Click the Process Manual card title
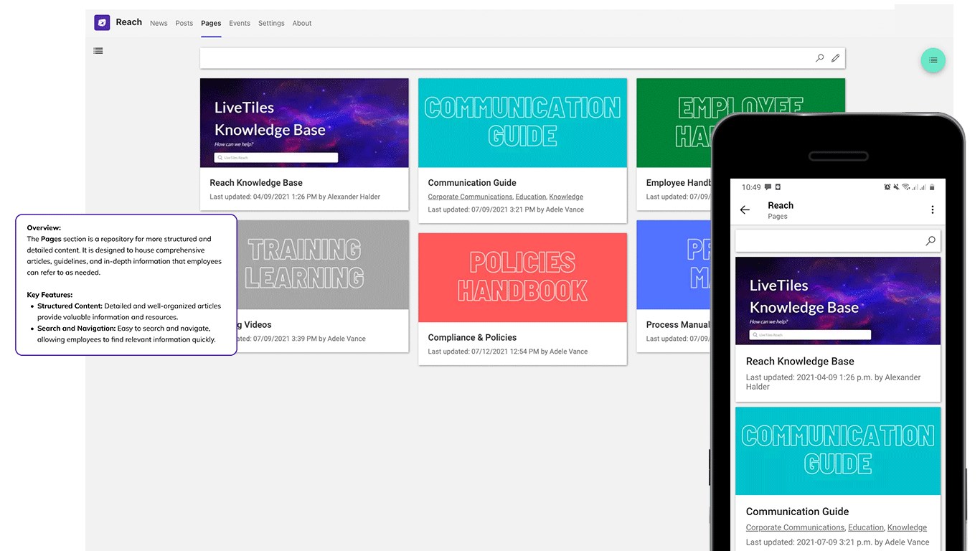980x551 pixels. (x=678, y=325)
